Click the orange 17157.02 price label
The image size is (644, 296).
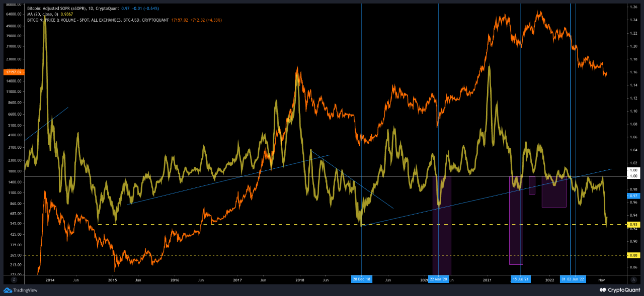click(11, 72)
